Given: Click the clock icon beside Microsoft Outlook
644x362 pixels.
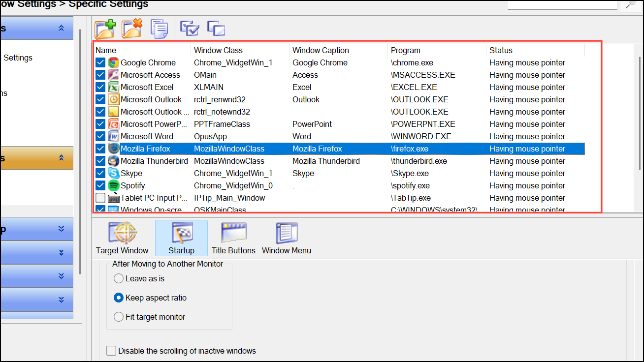Looking at the screenshot, I should point(113,99).
